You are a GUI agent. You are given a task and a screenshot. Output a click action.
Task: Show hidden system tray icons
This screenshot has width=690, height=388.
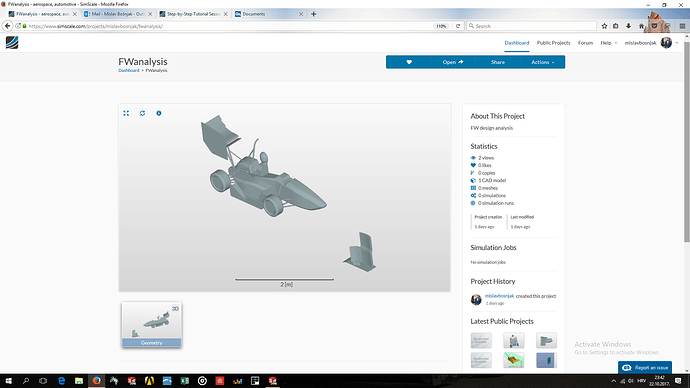[613, 381]
